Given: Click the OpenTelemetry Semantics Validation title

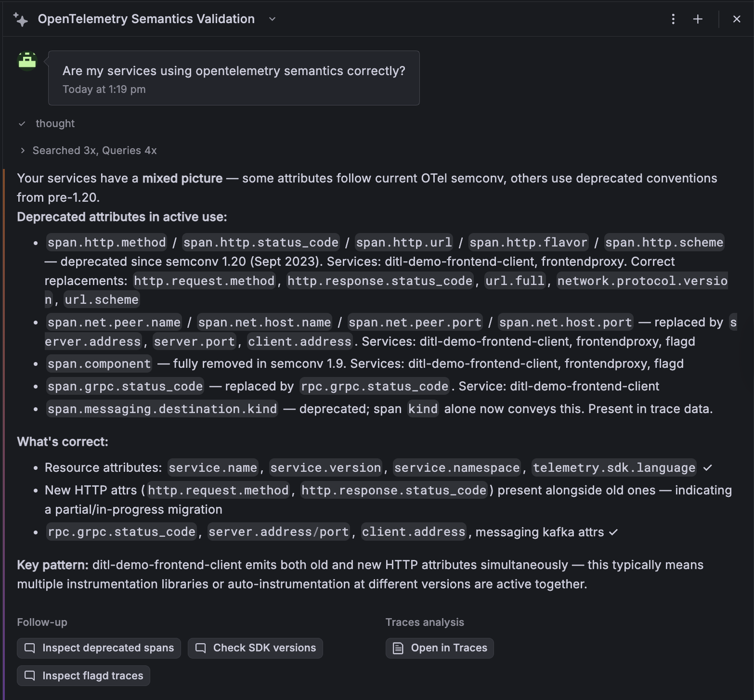Looking at the screenshot, I should click(x=146, y=19).
